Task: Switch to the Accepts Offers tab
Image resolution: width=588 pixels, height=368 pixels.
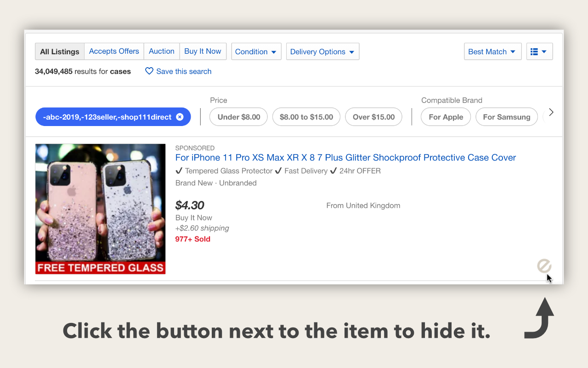Action: pos(114,52)
